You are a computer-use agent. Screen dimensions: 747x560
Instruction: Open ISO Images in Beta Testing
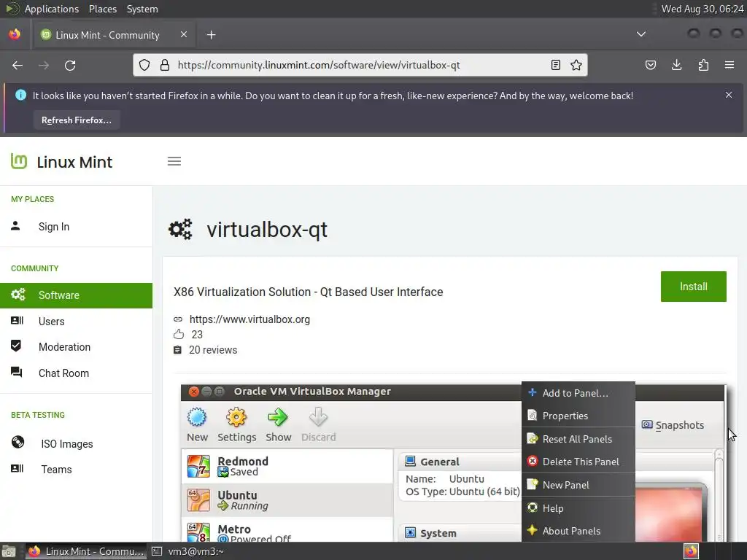pos(67,444)
